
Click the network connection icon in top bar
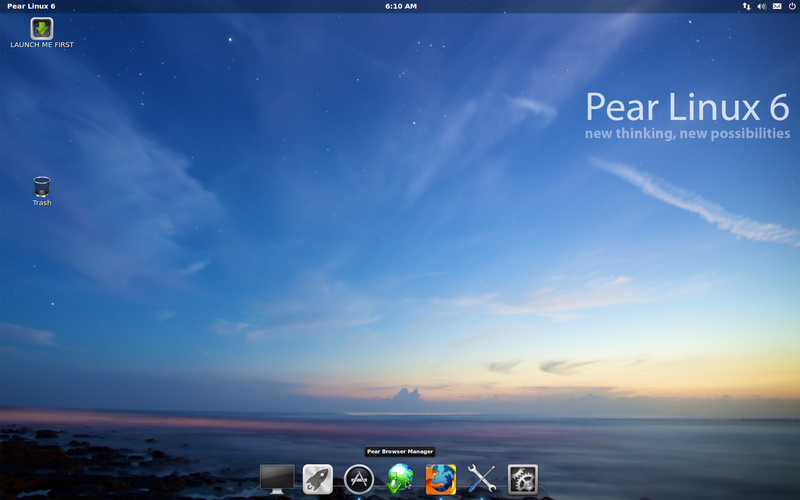746,6
